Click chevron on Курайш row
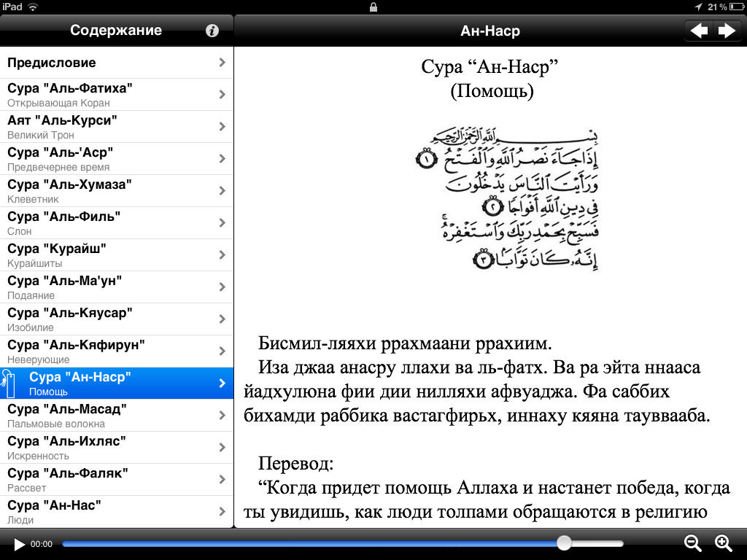 pos(222,255)
